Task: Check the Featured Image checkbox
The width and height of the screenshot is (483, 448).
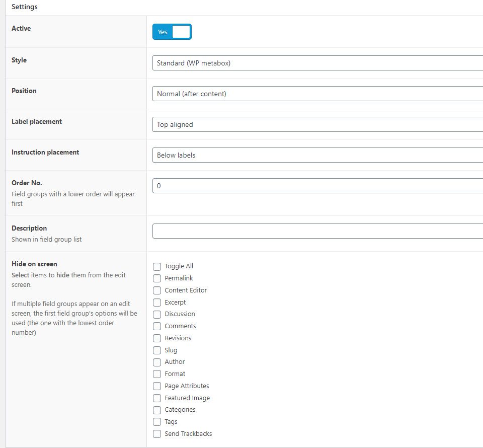Action: point(156,398)
